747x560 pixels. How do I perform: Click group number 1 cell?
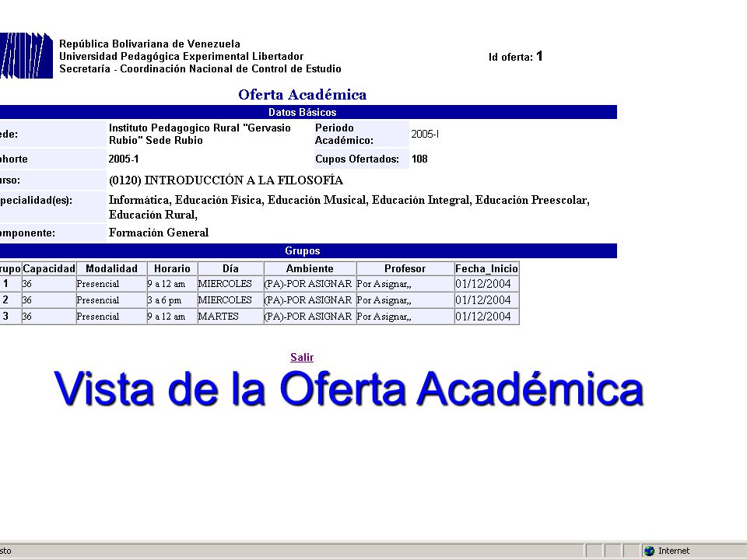(5, 283)
